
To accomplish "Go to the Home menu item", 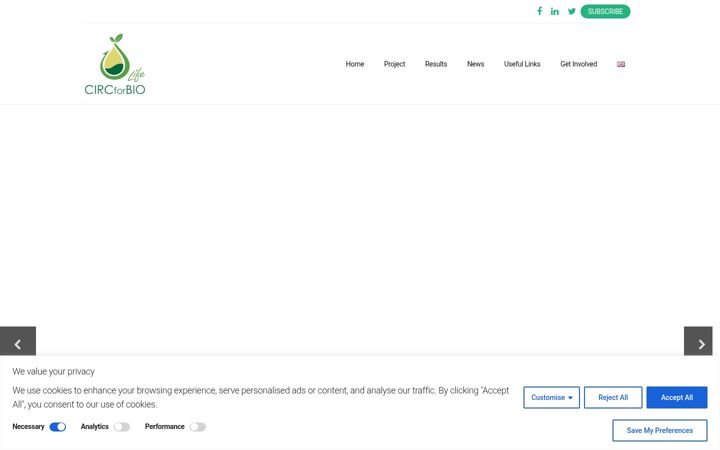I will pos(355,64).
